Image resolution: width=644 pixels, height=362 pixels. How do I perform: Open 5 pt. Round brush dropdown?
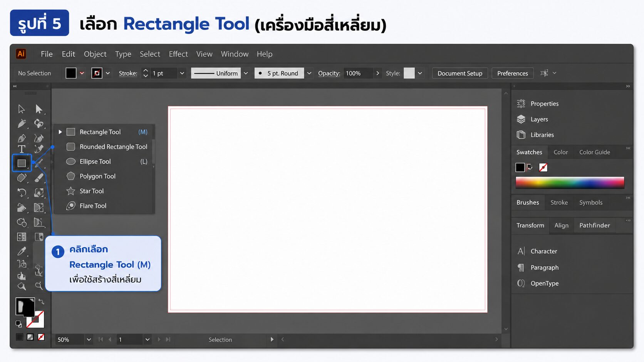309,73
